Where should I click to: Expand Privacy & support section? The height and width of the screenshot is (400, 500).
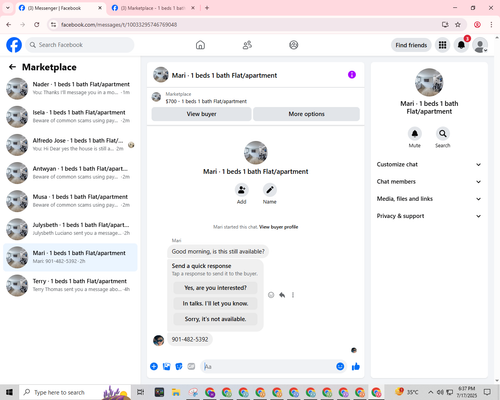pos(429,216)
